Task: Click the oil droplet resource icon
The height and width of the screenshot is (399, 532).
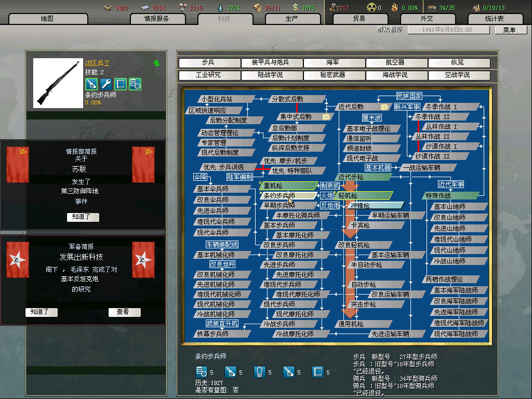Action: pyautogui.click(x=221, y=7)
